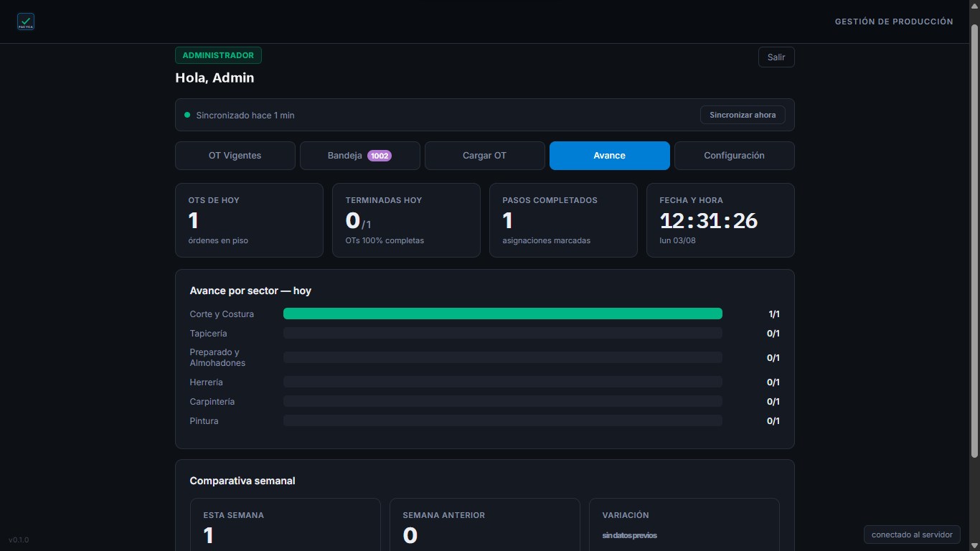The height and width of the screenshot is (551, 980).
Task: Select the Avance tab
Action: (x=610, y=156)
